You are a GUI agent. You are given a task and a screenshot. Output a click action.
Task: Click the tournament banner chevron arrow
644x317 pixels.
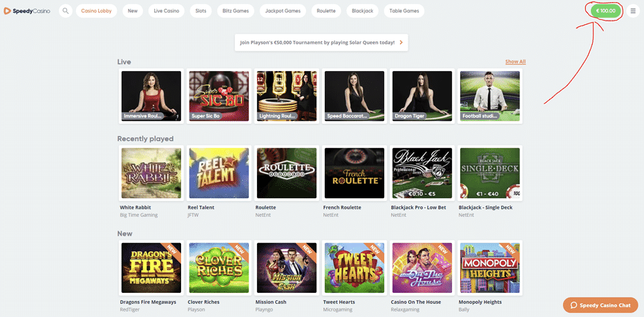(401, 42)
